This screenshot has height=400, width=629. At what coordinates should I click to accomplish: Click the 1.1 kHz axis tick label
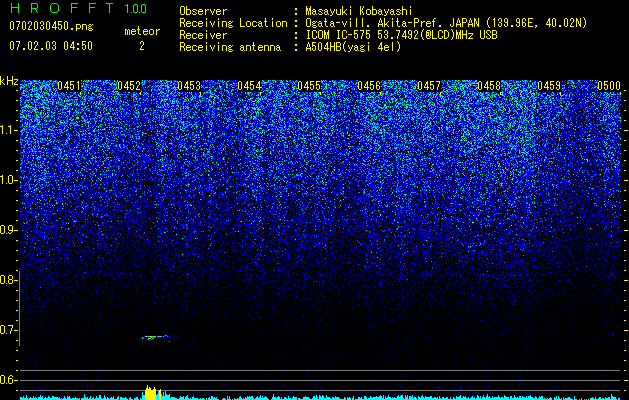point(7,130)
